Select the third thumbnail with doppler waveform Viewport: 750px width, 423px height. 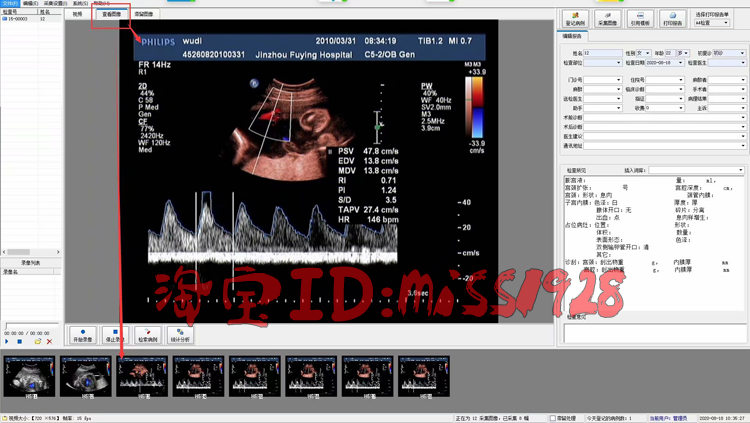(142, 377)
